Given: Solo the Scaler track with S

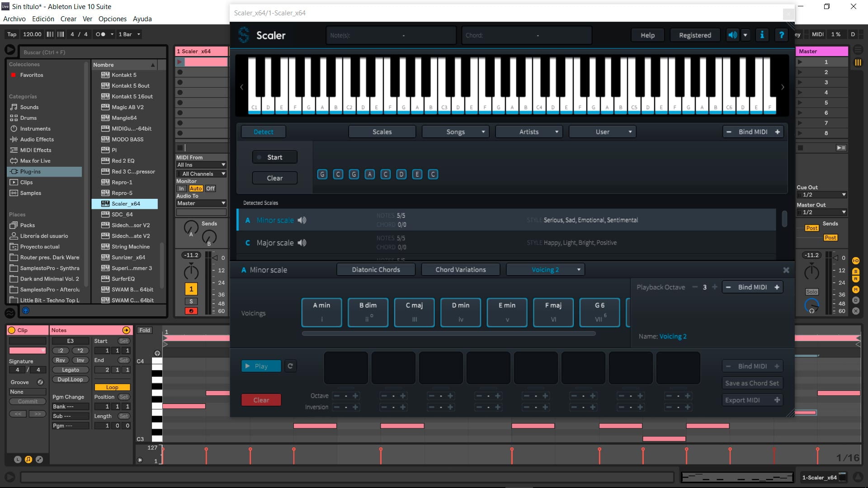Looking at the screenshot, I should pyautogui.click(x=191, y=301).
